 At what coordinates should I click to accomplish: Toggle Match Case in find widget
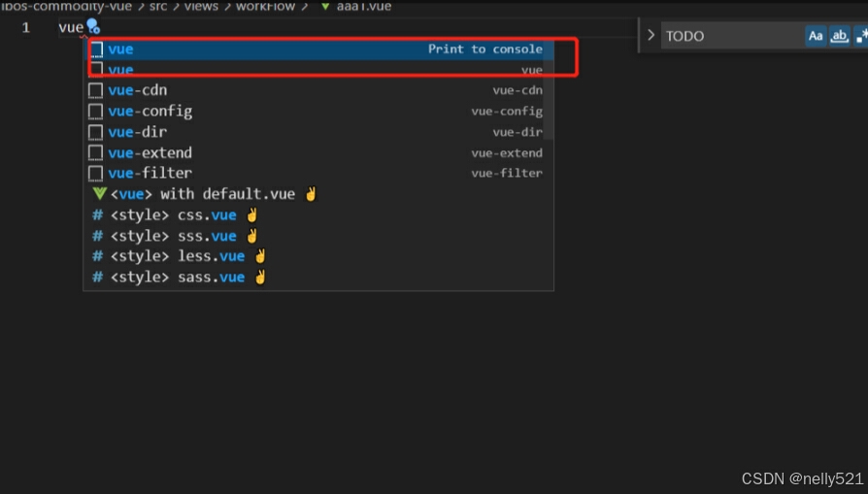pos(816,36)
